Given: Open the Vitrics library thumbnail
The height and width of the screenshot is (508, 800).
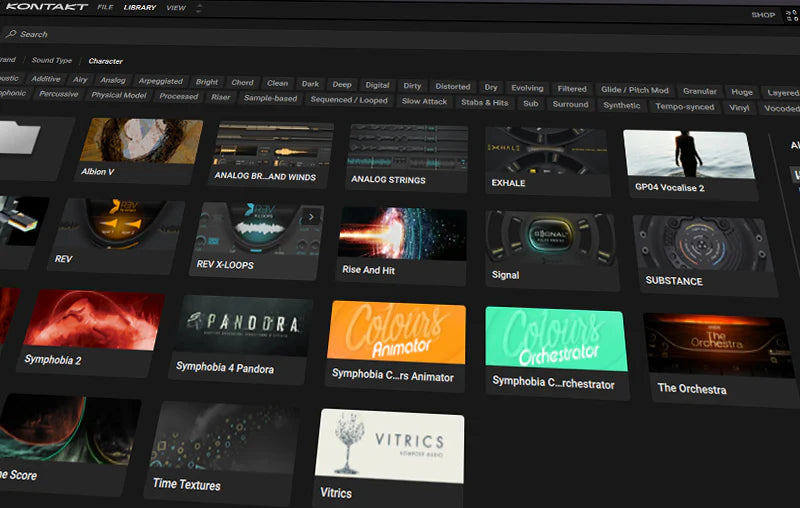Looking at the screenshot, I should point(389,446).
